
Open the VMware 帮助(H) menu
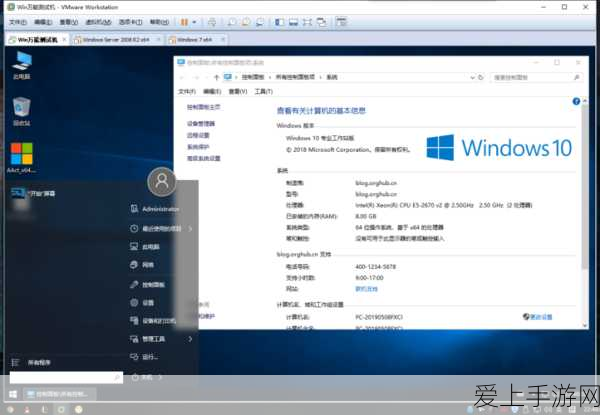click(x=159, y=22)
